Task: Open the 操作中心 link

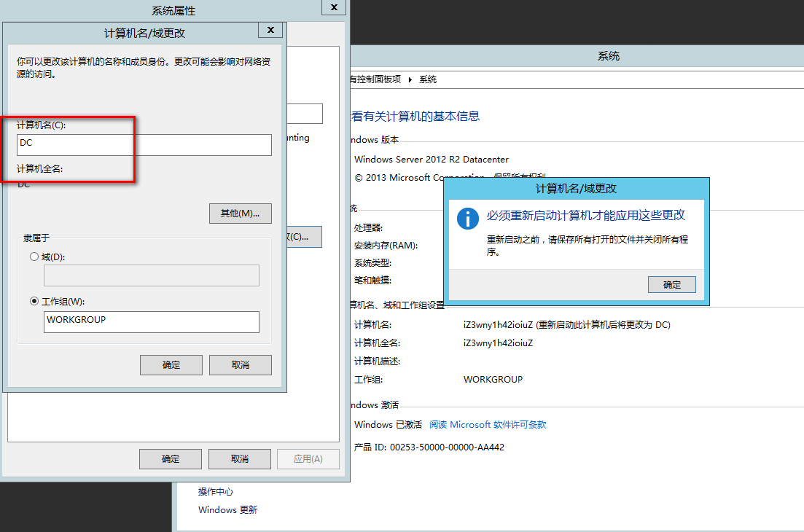Action: [216, 492]
